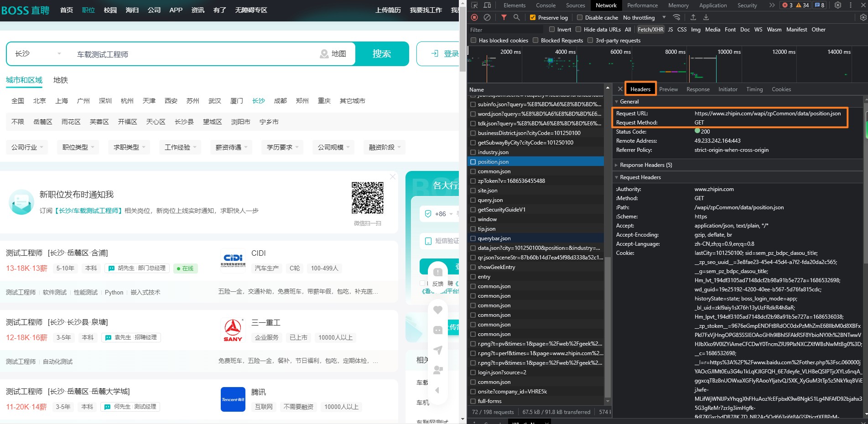Screen dimensions: 868x424
Task: Click the map pin icon in search bar
Action: (324, 54)
